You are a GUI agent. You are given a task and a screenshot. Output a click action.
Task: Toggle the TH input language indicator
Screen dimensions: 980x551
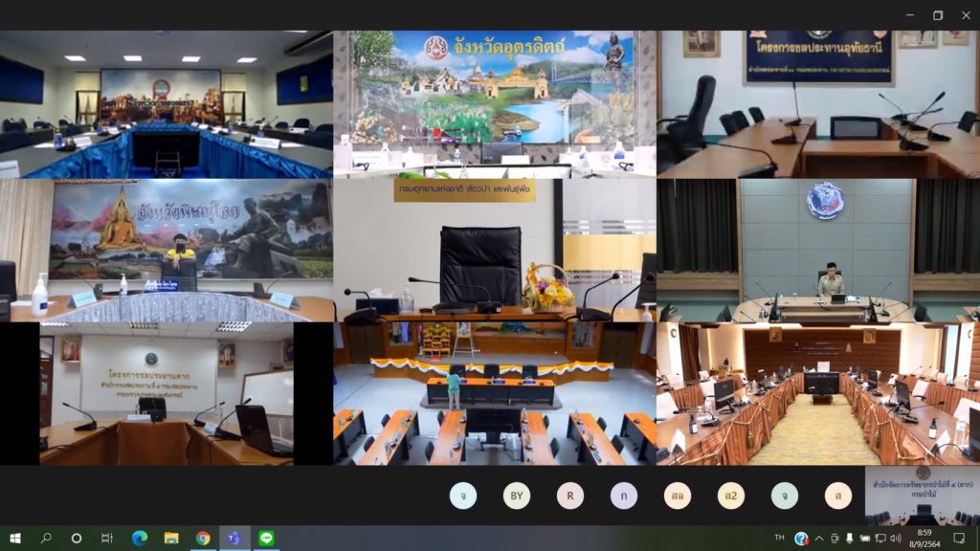779,538
